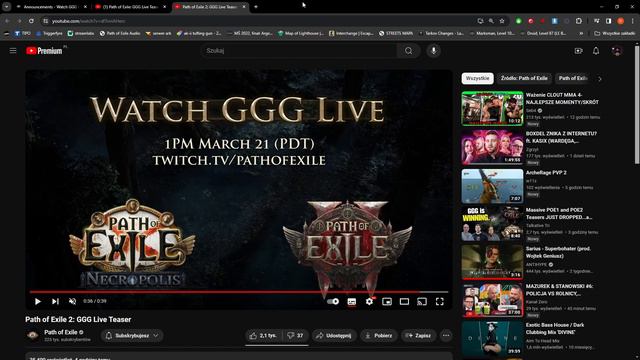Viewport: 640px width, 360px height.
Task: Open a new browser tab
Action: (x=256, y=7)
